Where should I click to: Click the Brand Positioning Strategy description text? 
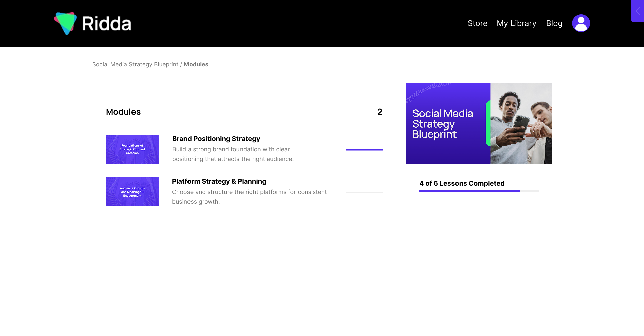pyautogui.click(x=233, y=154)
